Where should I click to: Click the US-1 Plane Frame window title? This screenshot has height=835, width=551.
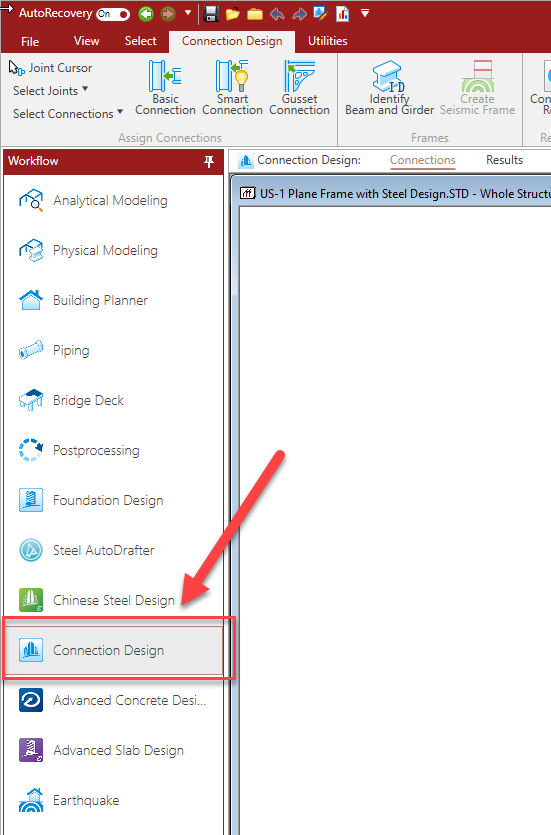coord(405,193)
